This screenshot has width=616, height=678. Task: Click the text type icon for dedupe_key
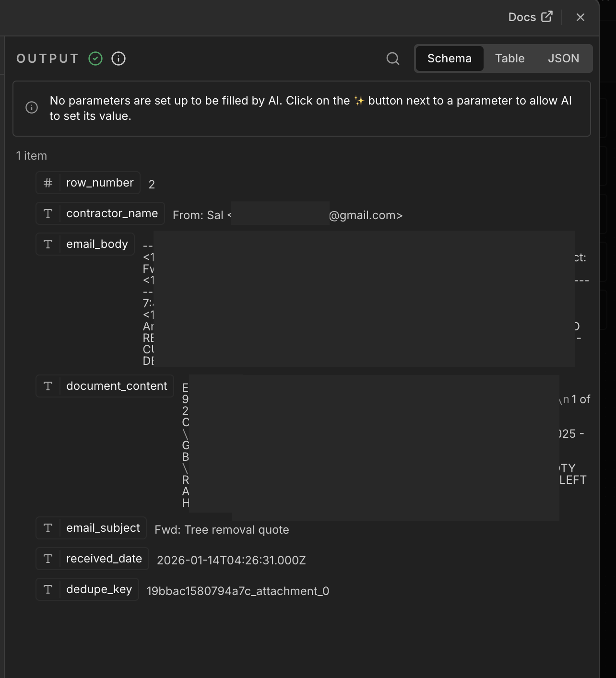coord(48,589)
